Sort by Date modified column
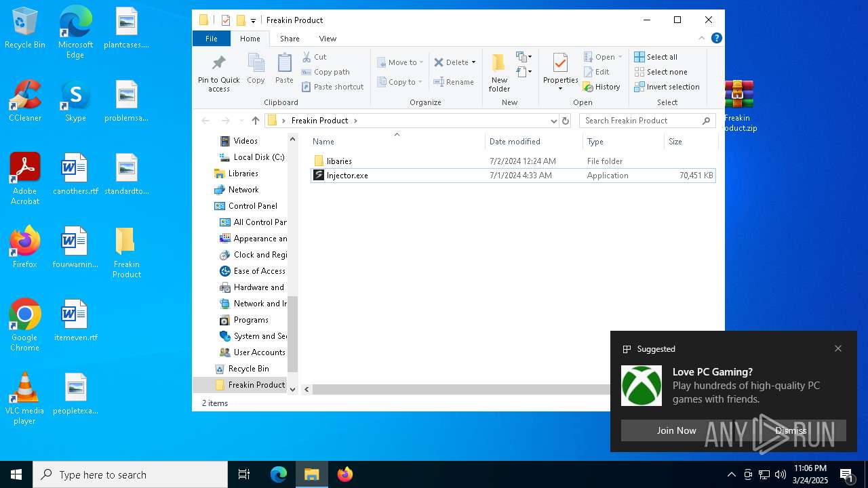 pos(534,142)
